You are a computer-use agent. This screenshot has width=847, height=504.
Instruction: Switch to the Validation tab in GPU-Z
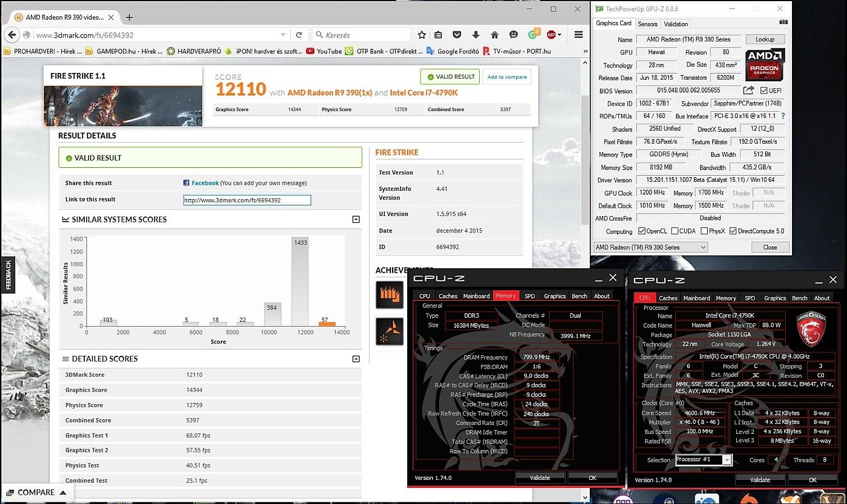click(x=676, y=24)
